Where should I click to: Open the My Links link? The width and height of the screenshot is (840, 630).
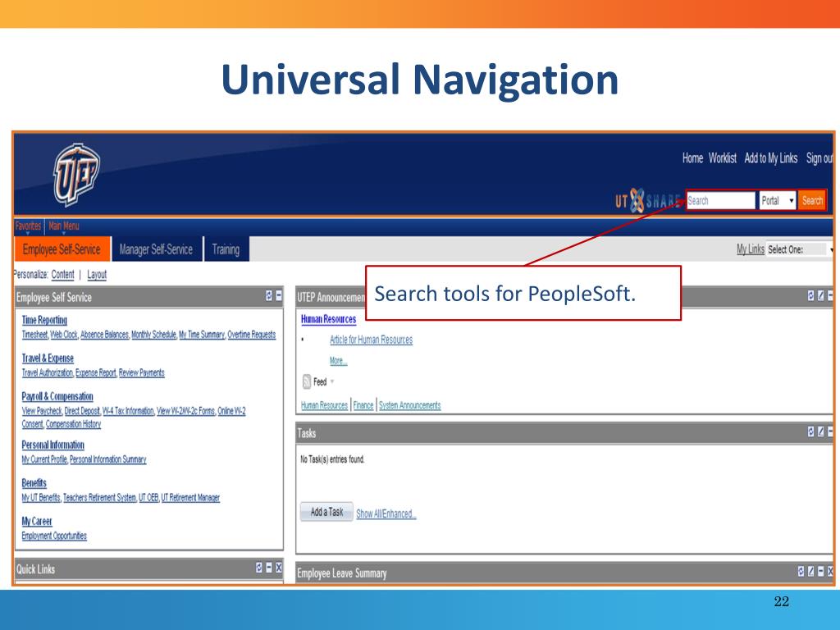(x=750, y=249)
